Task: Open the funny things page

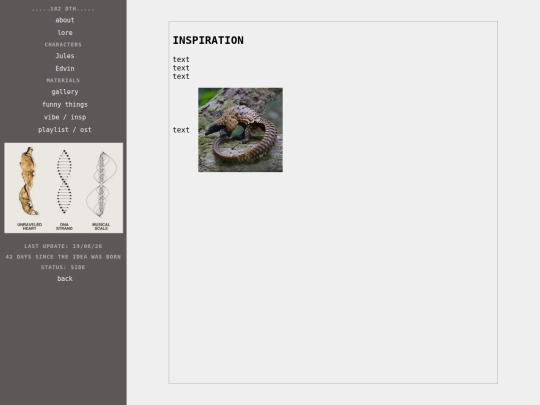Action: coord(65,104)
